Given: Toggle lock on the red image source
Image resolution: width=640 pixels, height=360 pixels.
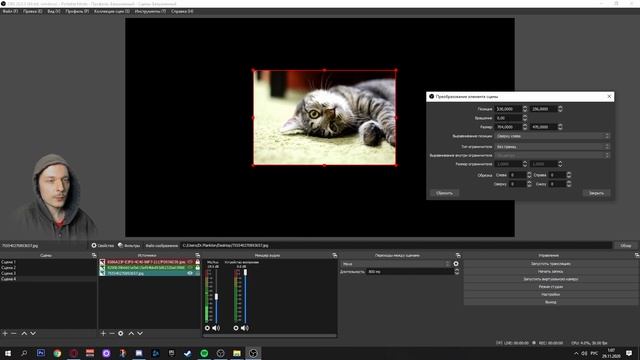Looking at the screenshot, I should (198, 262).
